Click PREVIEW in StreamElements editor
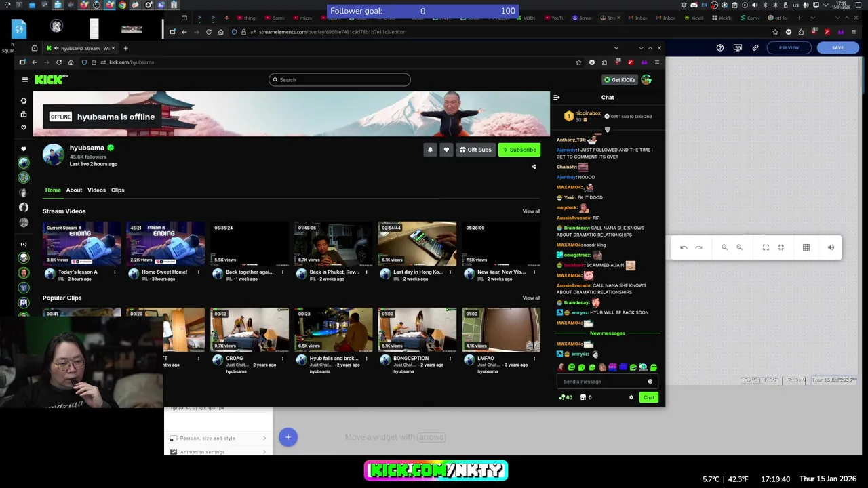Image resolution: width=868 pixels, height=488 pixels. (x=789, y=47)
